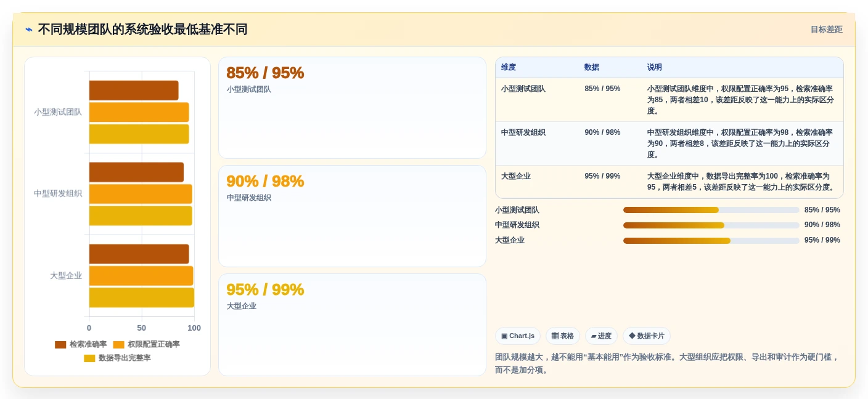The image size is (868, 399).
Task: Click 85% / 95% in the table
Action: tap(602, 89)
